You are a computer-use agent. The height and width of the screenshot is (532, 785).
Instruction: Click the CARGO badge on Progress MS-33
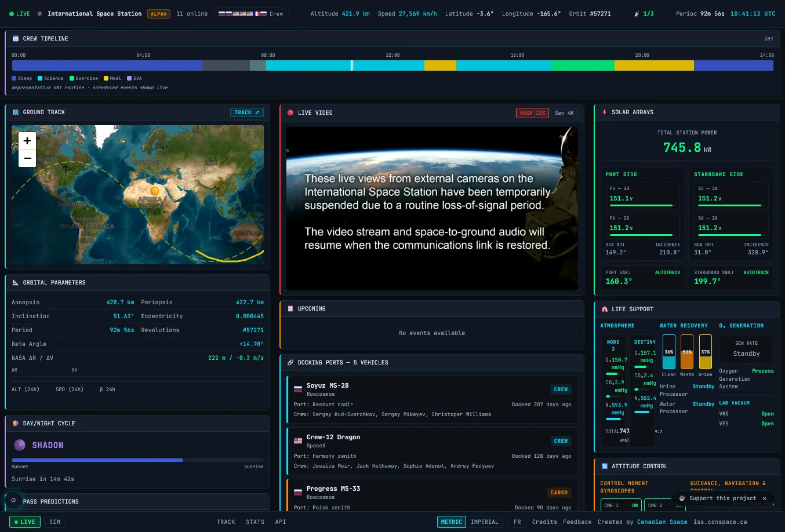559,493
